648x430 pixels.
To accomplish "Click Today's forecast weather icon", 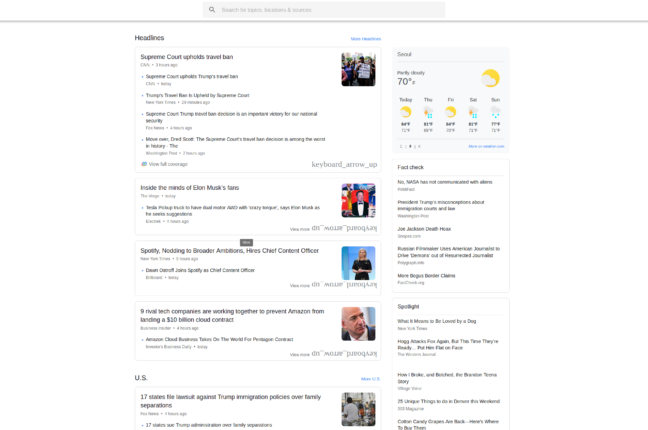I will point(406,112).
